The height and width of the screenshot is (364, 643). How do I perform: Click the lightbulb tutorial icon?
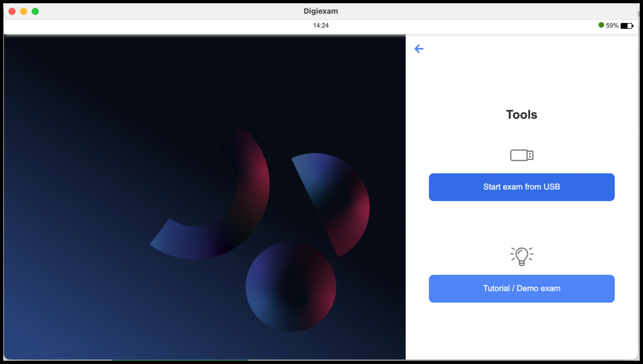coord(522,256)
